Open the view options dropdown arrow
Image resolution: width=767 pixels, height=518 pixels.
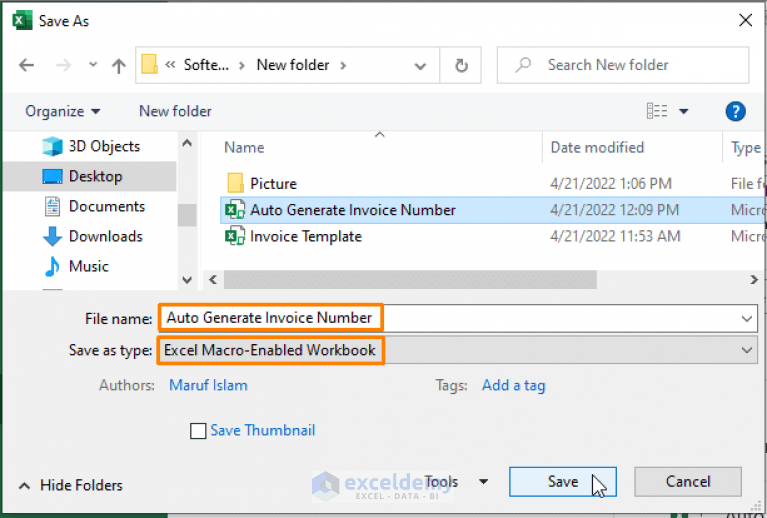(683, 112)
